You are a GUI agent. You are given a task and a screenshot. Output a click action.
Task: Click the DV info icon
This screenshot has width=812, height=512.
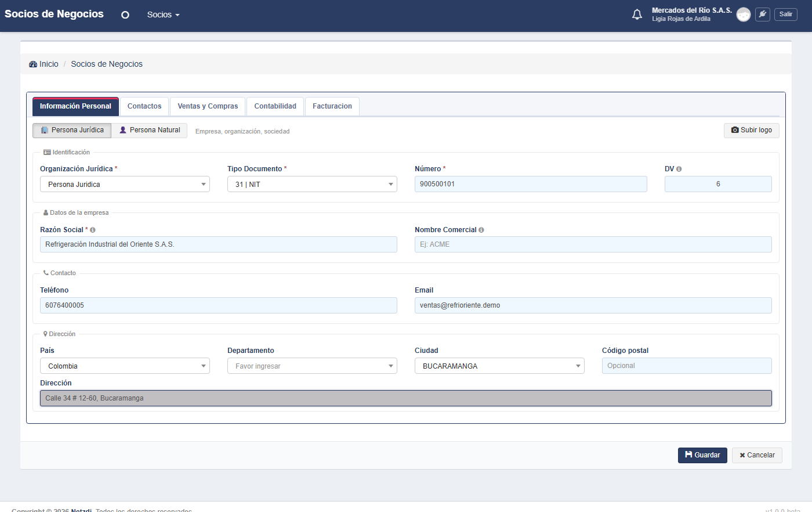pos(679,169)
